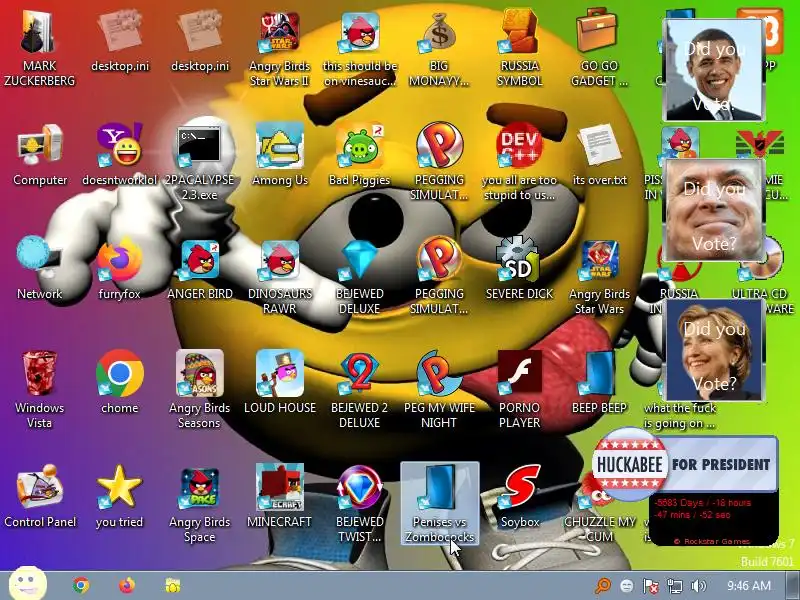Open the Computer icon
The image size is (800, 600).
click(40, 155)
